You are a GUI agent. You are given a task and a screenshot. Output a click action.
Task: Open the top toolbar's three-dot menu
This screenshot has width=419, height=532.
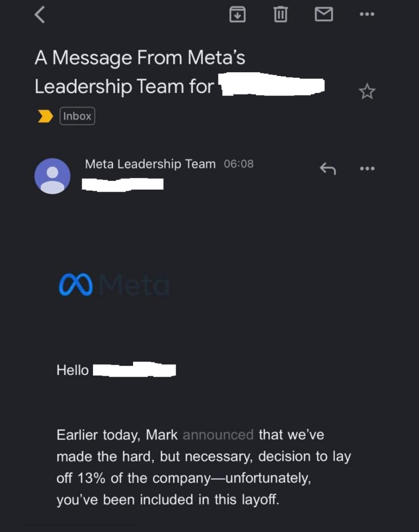click(x=367, y=15)
